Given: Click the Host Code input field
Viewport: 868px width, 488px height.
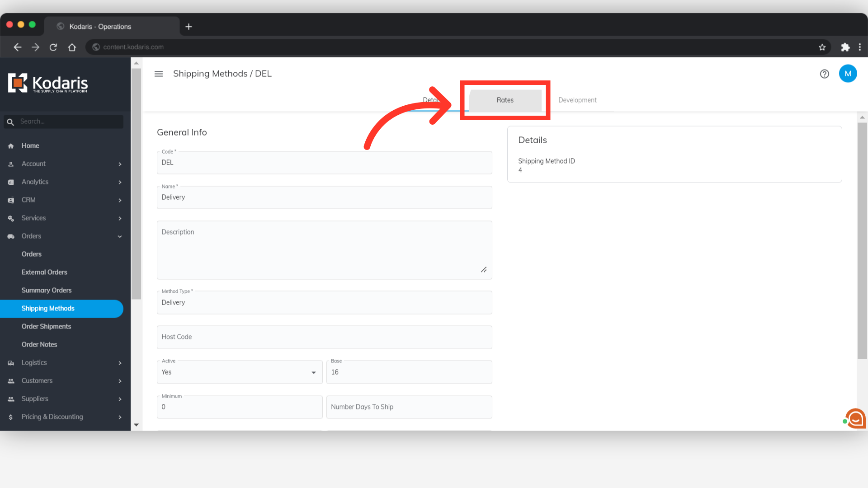Looking at the screenshot, I should tap(324, 337).
